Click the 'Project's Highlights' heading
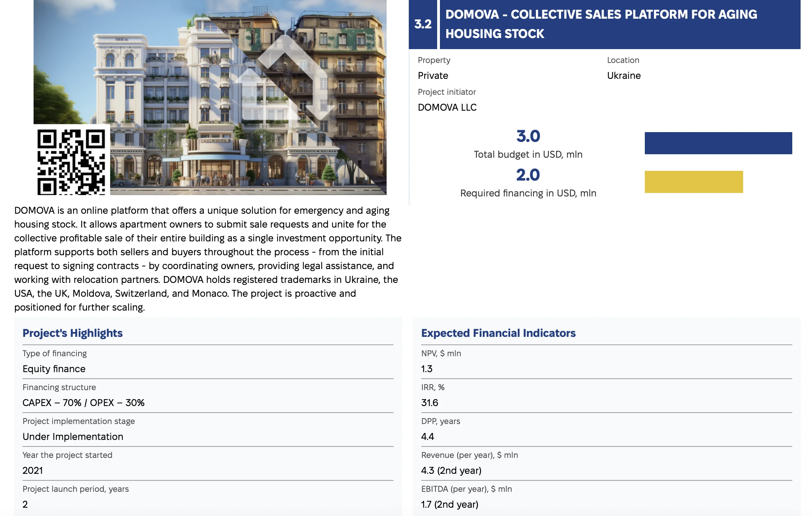 coord(72,333)
